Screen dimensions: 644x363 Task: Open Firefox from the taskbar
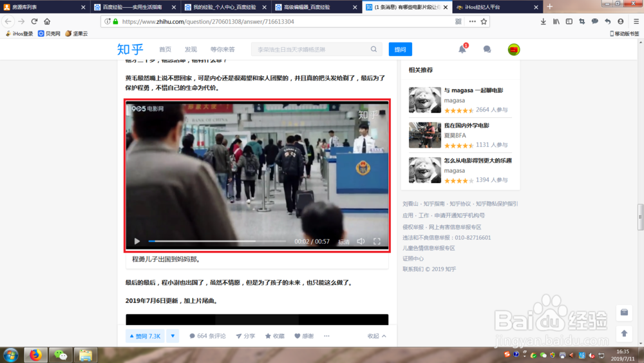(35, 355)
